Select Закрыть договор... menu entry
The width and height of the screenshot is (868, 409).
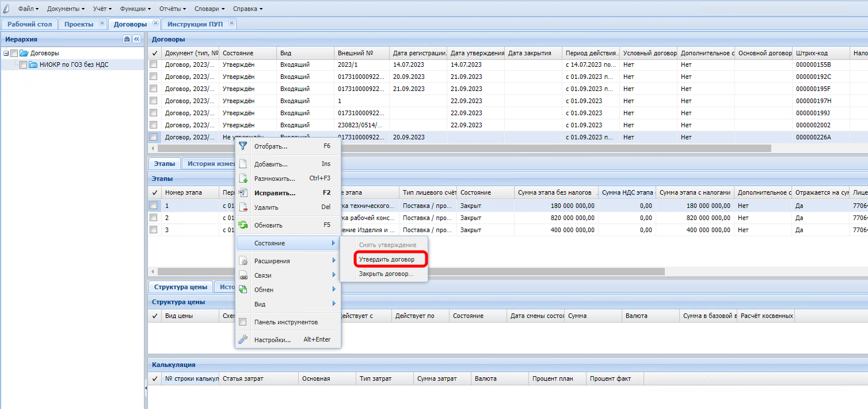(386, 274)
